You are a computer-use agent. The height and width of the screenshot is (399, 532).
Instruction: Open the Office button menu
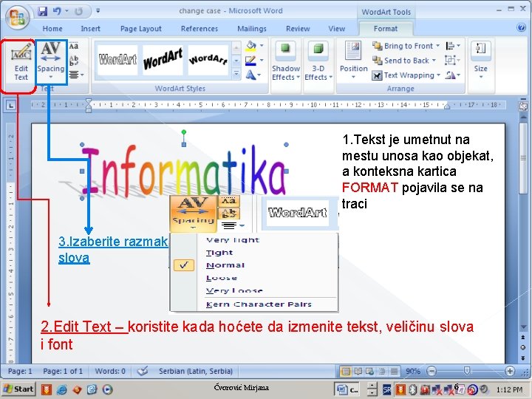click(x=18, y=17)
